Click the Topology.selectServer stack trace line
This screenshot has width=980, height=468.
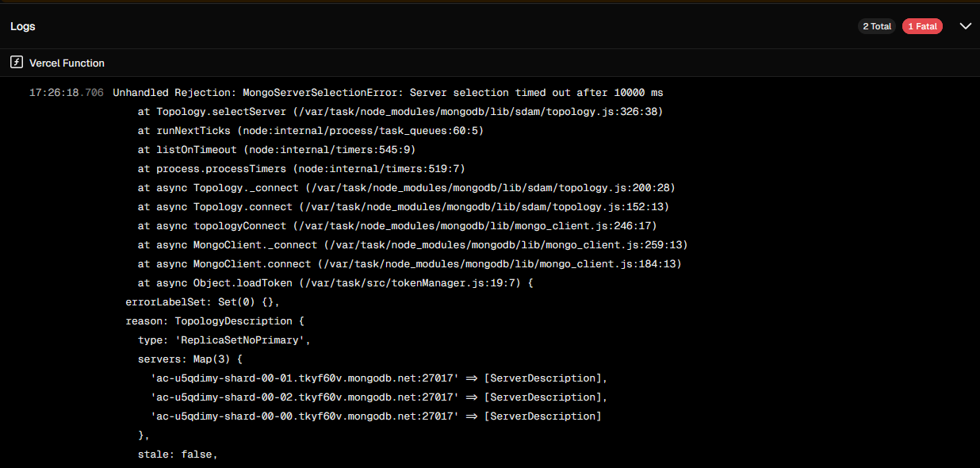400,112
